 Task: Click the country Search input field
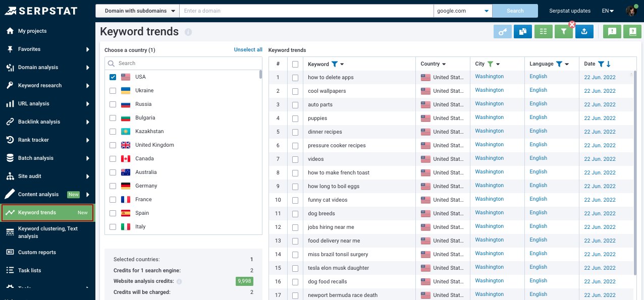tap(183, 64)
